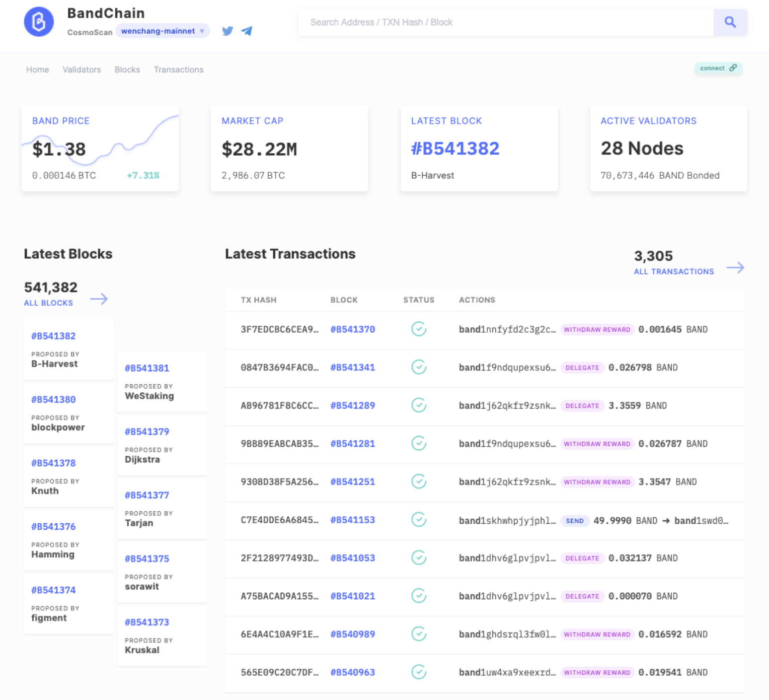Expand the wenchang-mainnet network dropdown
Image resolution: width=769 pixels, height=700 pixels.
click(x=202, y=31)
